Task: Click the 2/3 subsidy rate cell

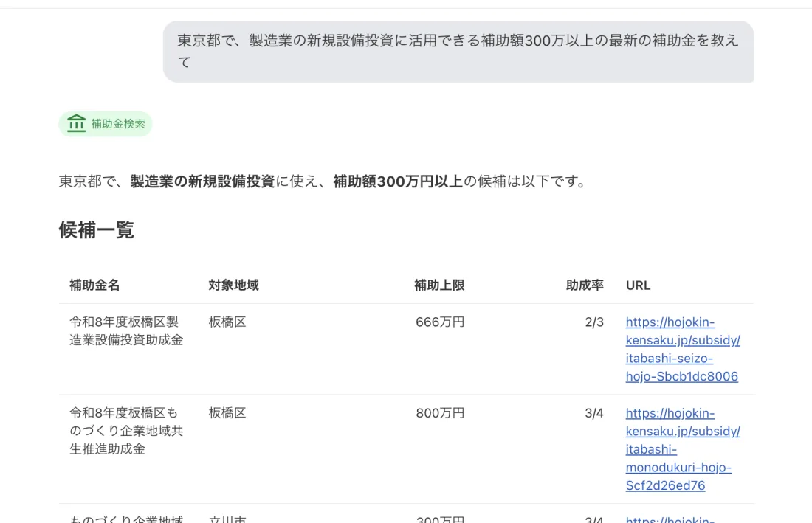Action: pos(594,322)
